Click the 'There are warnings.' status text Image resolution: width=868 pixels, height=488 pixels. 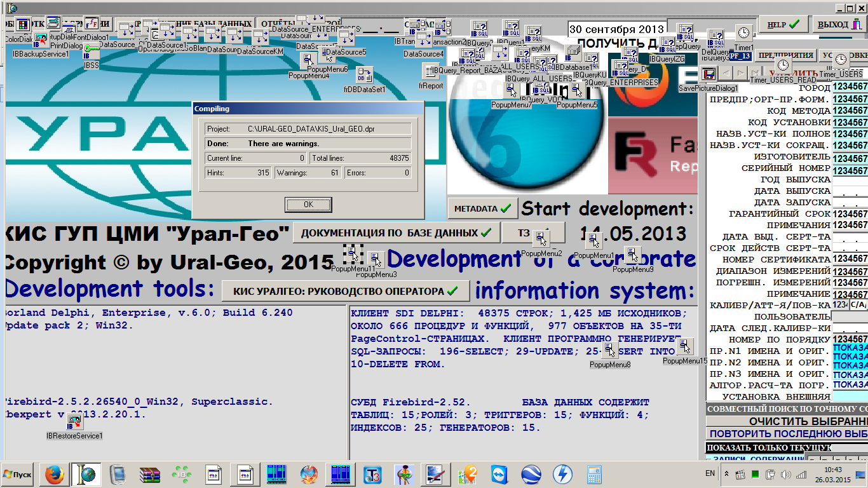(x=283, y=144)
